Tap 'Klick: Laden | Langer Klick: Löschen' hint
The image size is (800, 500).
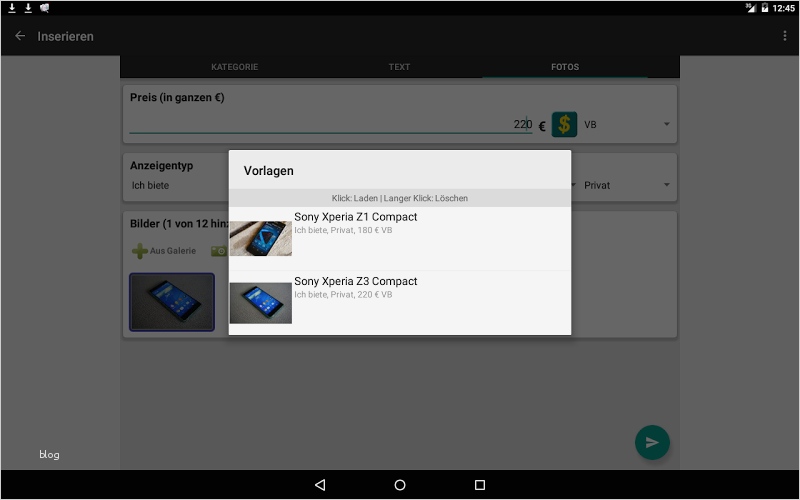(x=399, y=198)
